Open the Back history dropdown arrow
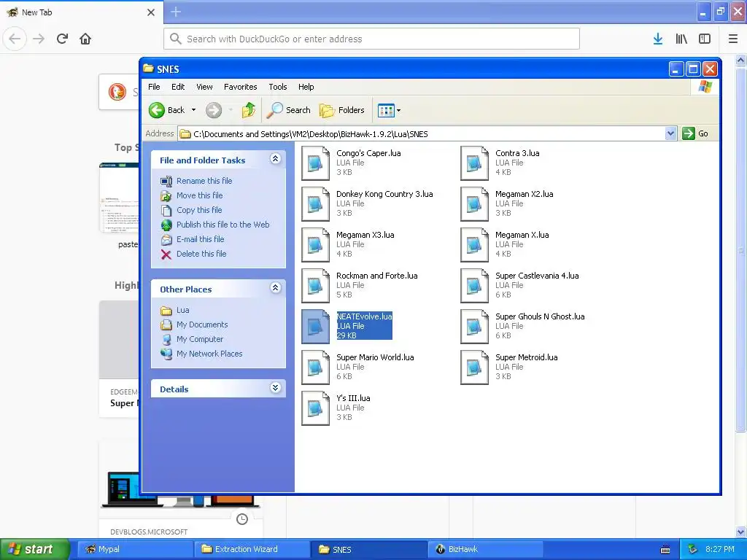Screen dimensions: 747x560 pyautogui.click(x=193, y=110)
